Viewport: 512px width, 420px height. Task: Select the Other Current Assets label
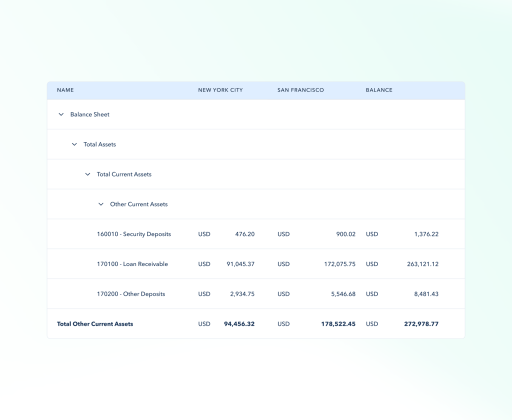139,204
